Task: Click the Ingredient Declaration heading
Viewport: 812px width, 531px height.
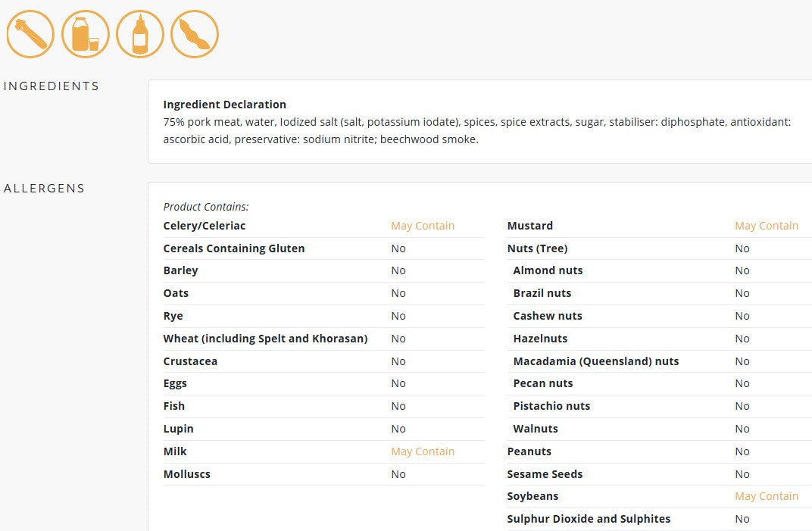Action: (225, 104)
